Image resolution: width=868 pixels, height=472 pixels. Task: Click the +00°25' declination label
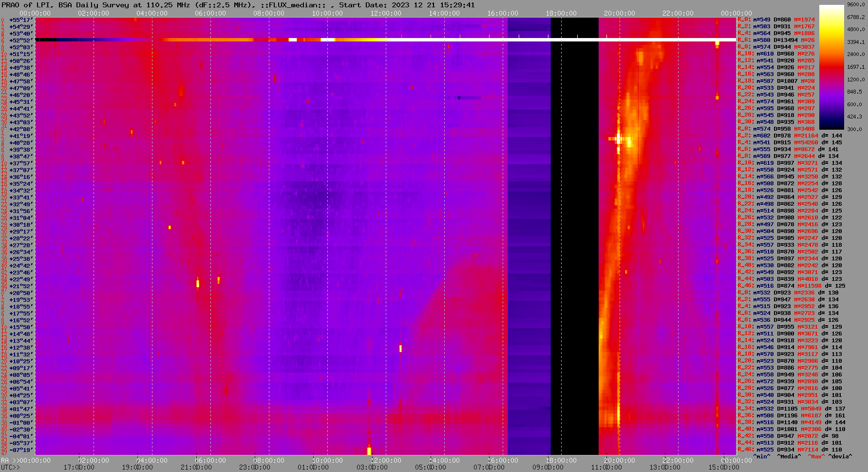point(21,416)
